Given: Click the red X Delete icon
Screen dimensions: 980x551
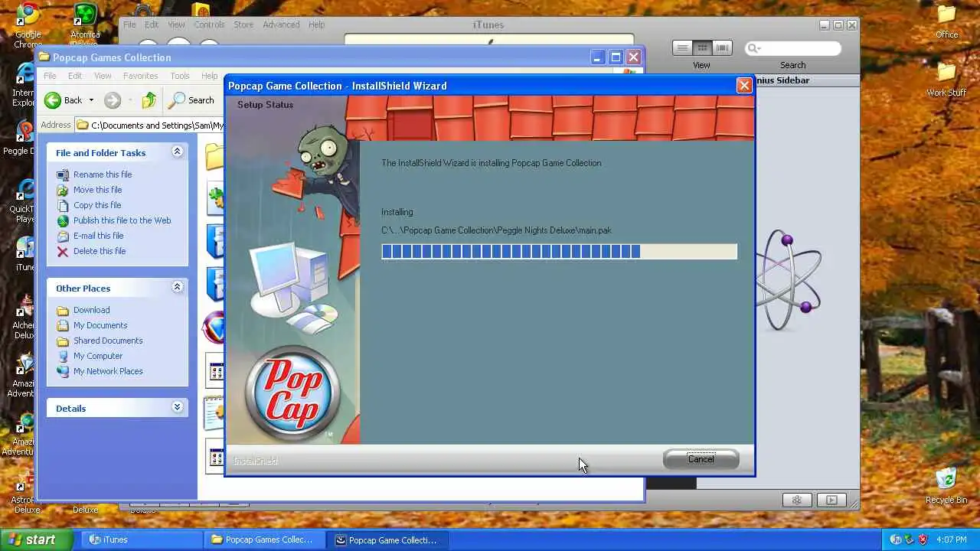Looking at the screenshot, I should point(63,251).
